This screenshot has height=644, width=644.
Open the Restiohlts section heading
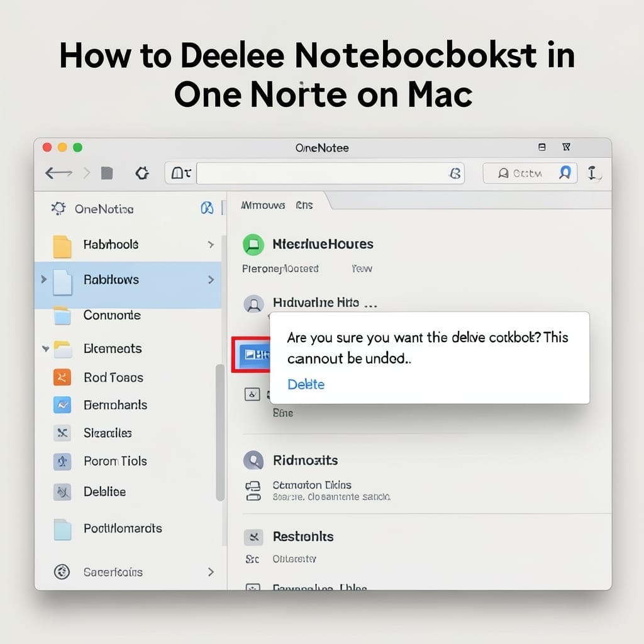click(x=303, y=537)
